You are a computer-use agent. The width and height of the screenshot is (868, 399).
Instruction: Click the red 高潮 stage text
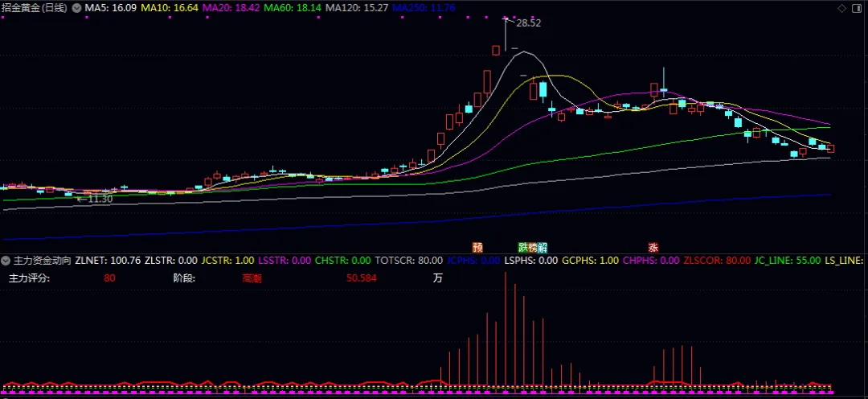pyautogui.click(x=252, y=278)
